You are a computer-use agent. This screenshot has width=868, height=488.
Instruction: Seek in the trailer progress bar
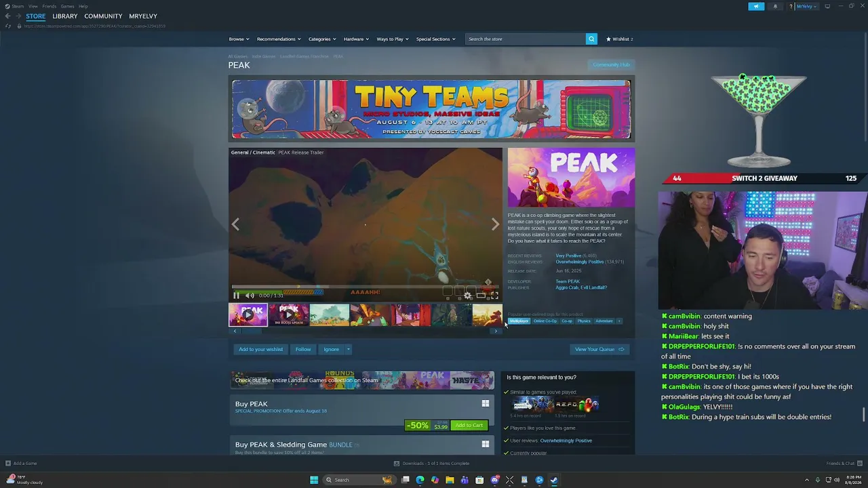tap(365, 287)
